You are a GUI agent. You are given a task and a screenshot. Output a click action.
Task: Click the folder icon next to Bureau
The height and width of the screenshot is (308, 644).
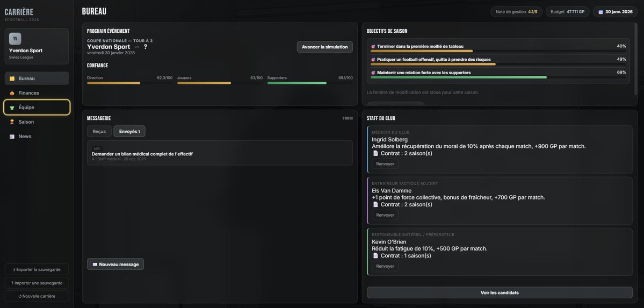pos(12,78)
